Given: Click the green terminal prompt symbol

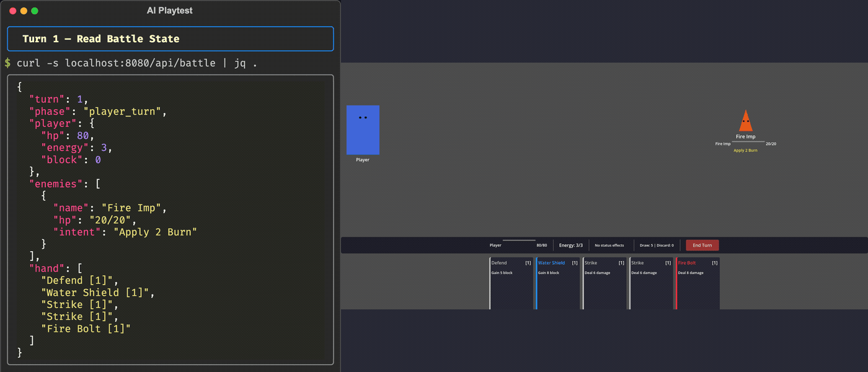Looking at the screenshot, I should point(8,63).
